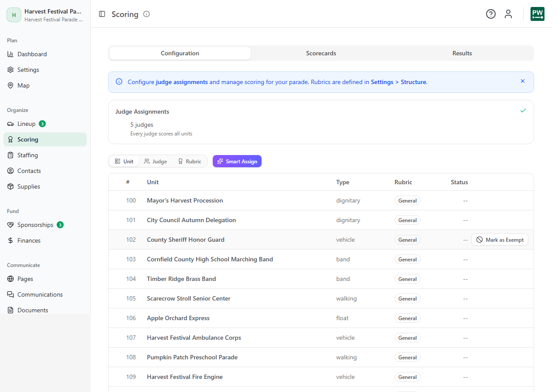Click General rubric for City Council Autumn Delegation

(408, 220)
